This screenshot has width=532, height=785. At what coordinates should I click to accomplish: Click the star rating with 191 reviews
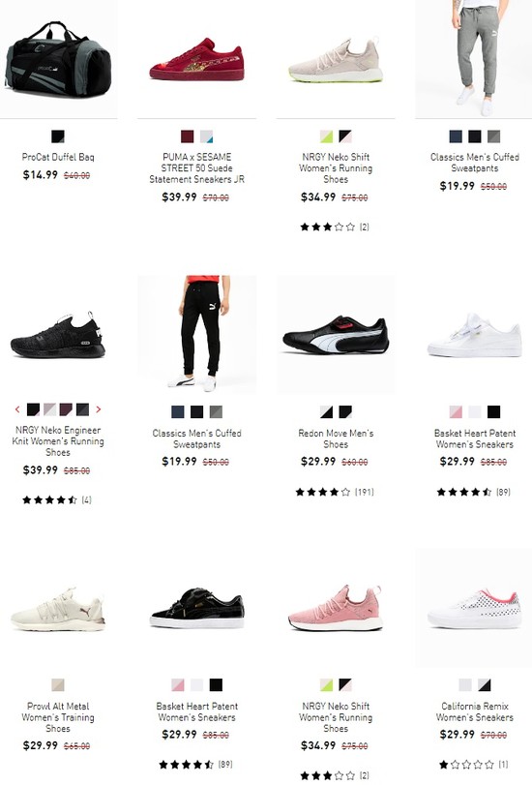point(335,492)
